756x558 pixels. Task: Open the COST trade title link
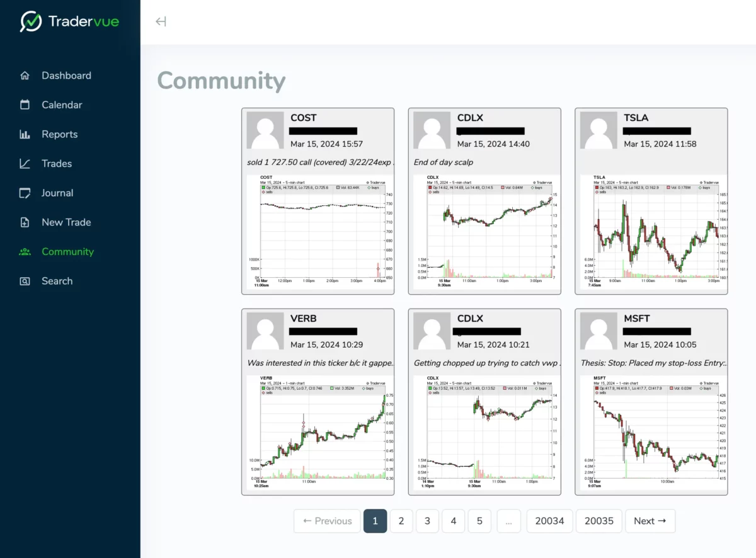pyautogui.click(x=303, y=118)
